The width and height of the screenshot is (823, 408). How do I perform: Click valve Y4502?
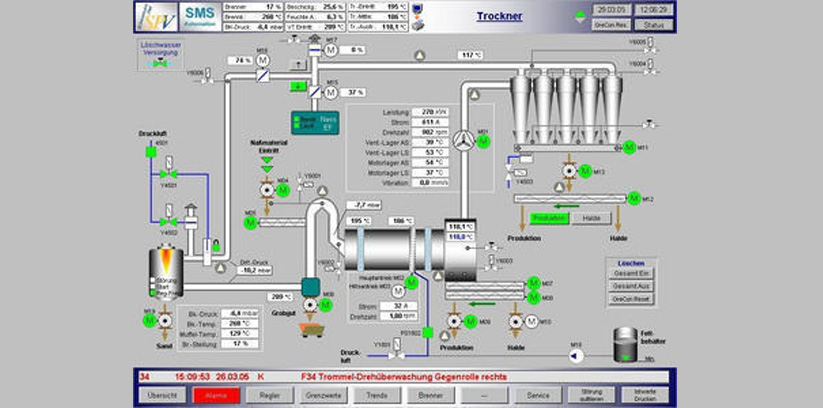(168, 222)
